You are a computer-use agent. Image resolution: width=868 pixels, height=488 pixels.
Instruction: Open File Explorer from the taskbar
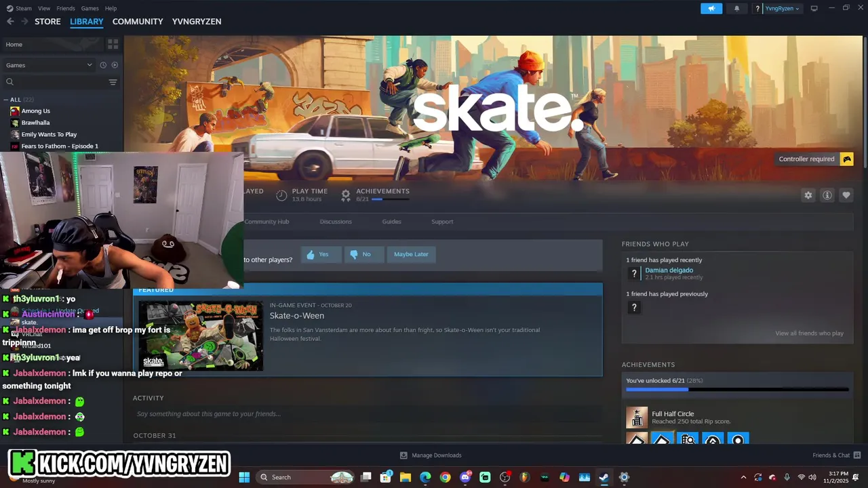pos(406,477)
